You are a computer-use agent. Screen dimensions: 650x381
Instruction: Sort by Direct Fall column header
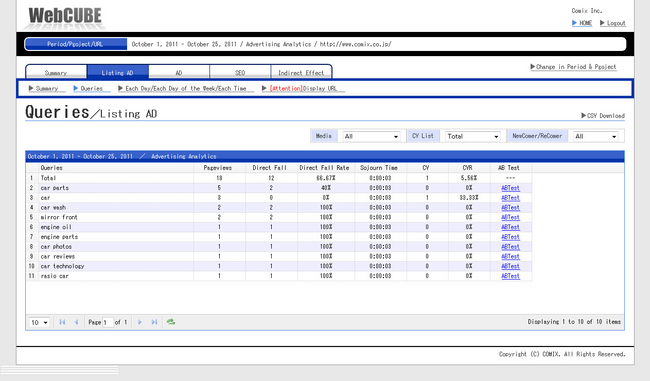coord(271,168)
